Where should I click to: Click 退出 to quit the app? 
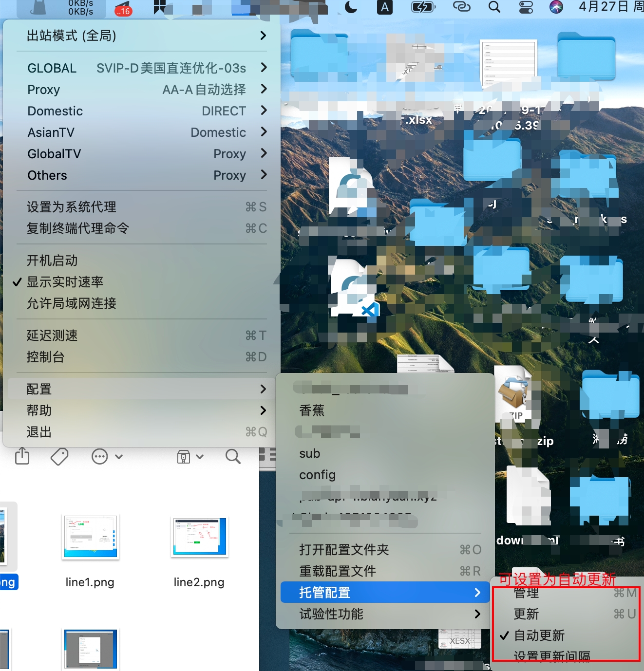pos(39,432)
